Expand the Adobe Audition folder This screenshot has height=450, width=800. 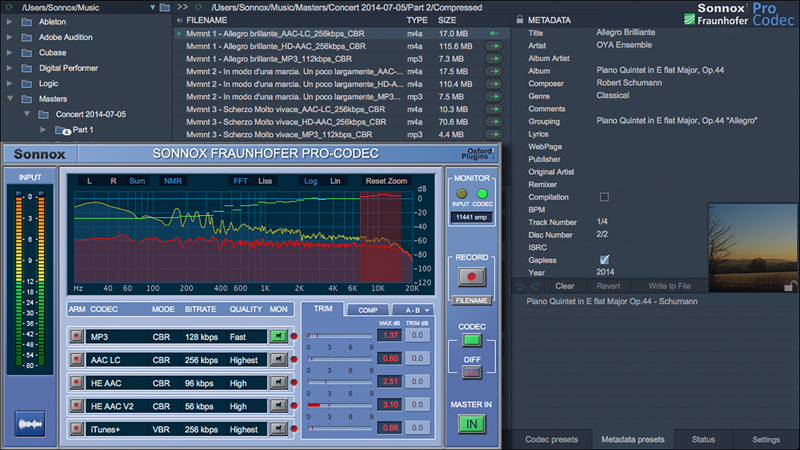click(x=9, y=37)
